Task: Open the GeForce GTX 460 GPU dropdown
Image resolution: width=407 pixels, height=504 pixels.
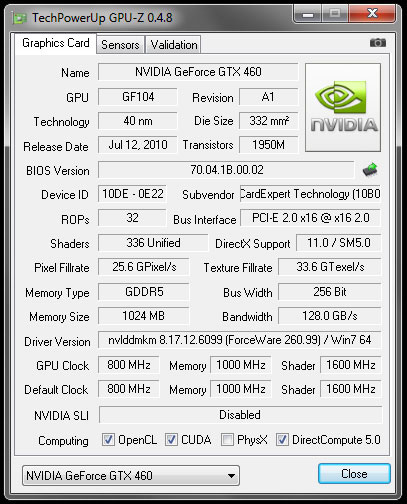Action: (131, 475)
